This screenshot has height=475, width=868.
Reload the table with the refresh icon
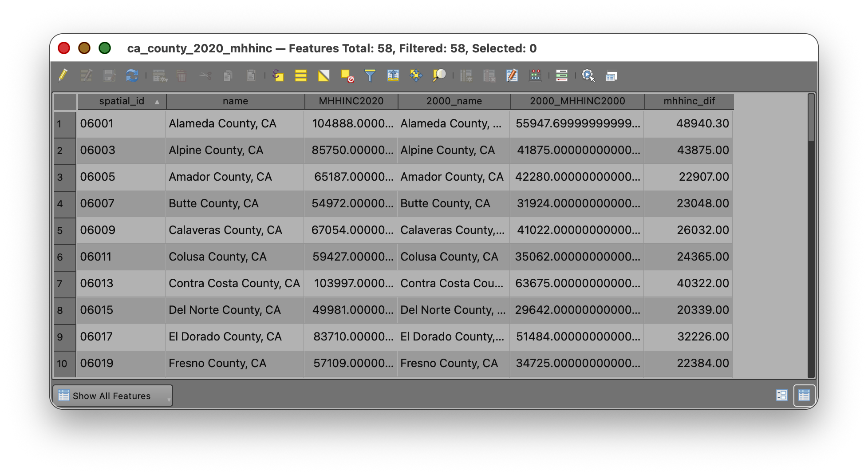(132, 75)
